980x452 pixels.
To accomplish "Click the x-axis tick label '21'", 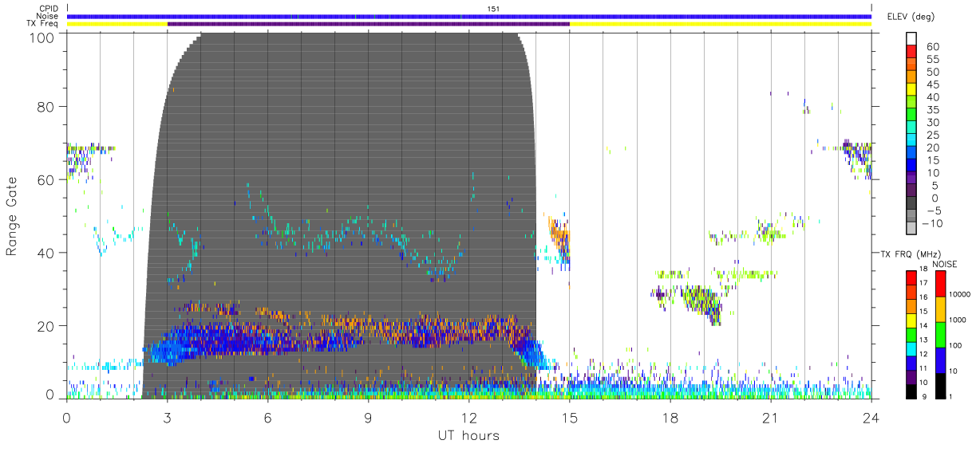I will coord(770,418).
